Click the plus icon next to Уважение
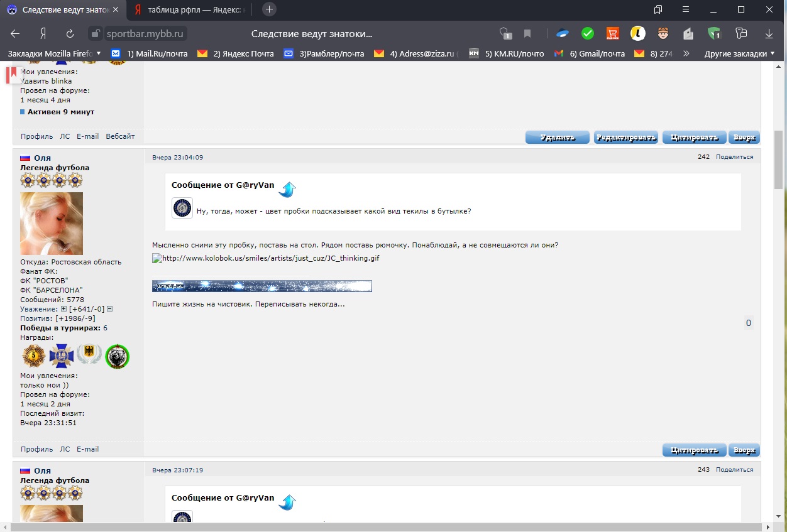 [63, 309]
